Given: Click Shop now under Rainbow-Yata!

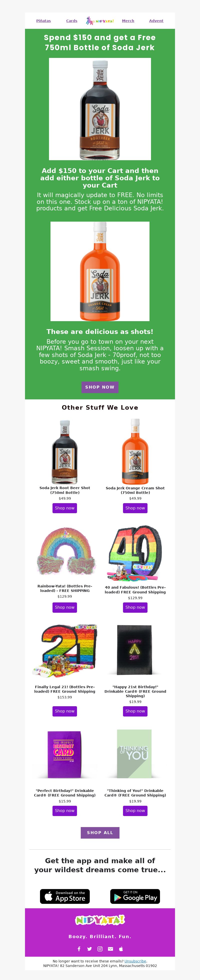Looking at the screenshot, I should pyautogui.click(x=65, y=607).
